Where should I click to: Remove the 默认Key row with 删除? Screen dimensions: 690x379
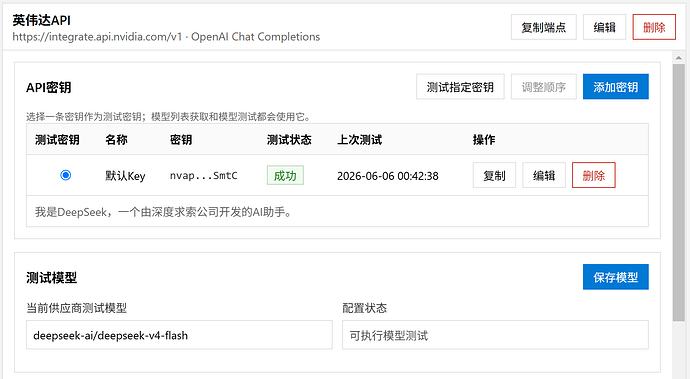(594, 175)
